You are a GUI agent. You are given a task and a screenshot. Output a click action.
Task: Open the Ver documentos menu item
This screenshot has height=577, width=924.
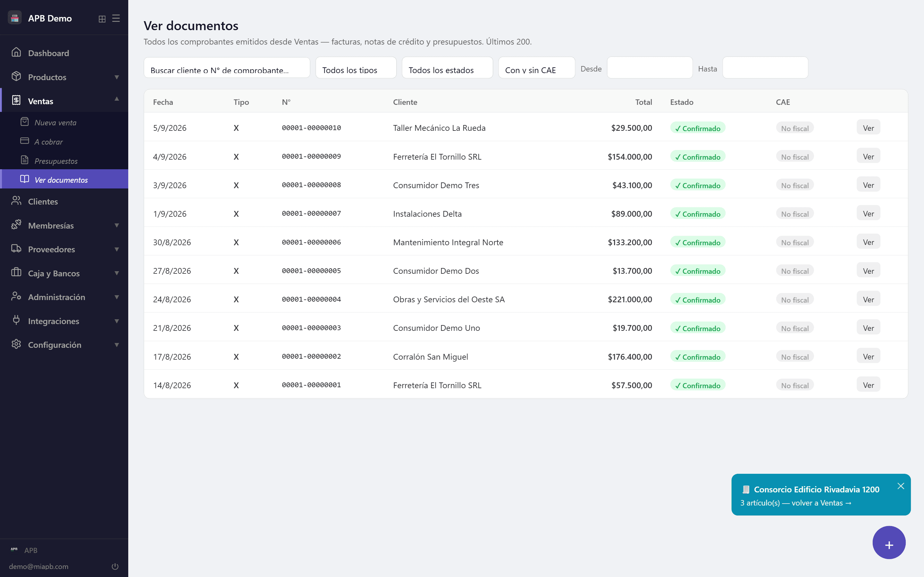pos(64,180)
